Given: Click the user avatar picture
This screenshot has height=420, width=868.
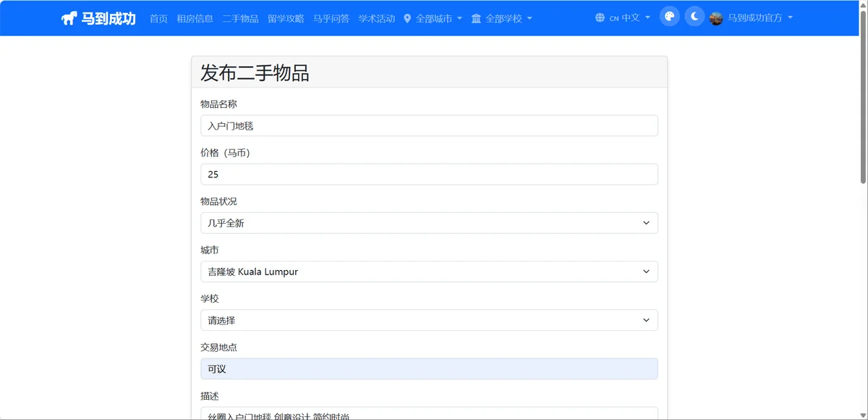Looking at the screenshot, I should (x=716, y=18).
